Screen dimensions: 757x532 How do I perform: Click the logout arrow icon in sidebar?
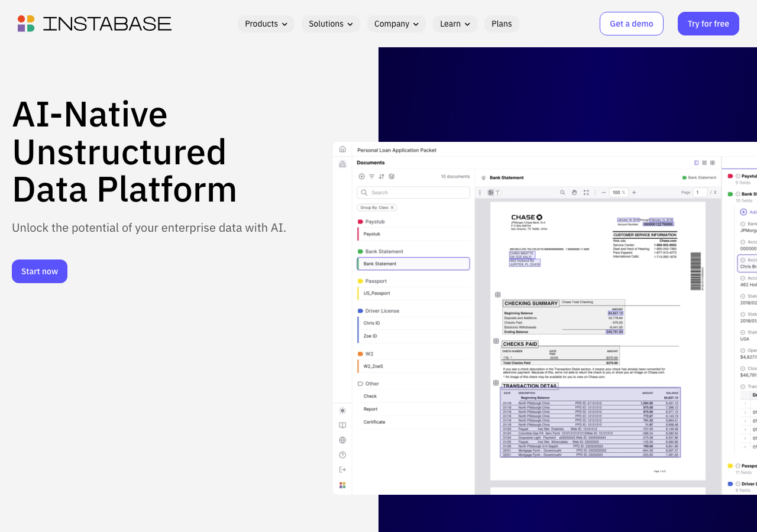pos(342,469)
